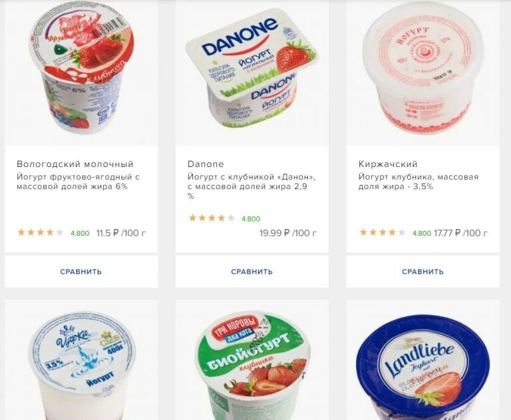The width and height of the screenshot is (511, 420).
Task: Open the Landliebe yogurt product image
Action: click(423, 369)
